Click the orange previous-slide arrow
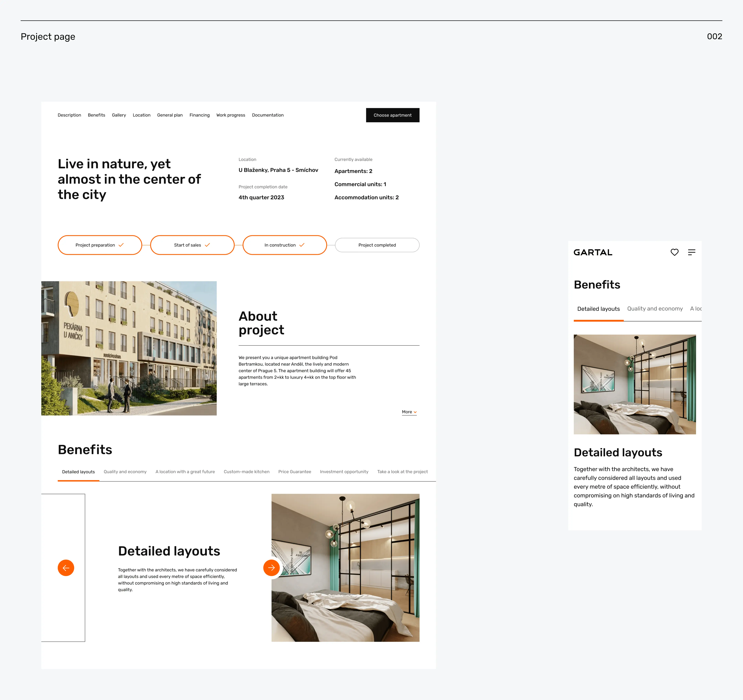Image resolution: width=743 pixels, height=700 pixels. (x=66, y=568)
